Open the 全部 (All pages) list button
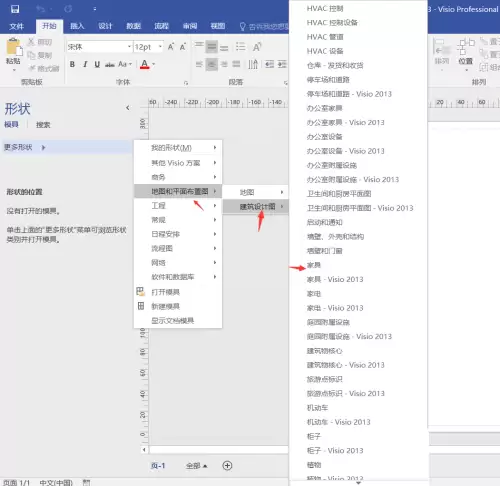The image size is (500, 486). tap(197, 466)
